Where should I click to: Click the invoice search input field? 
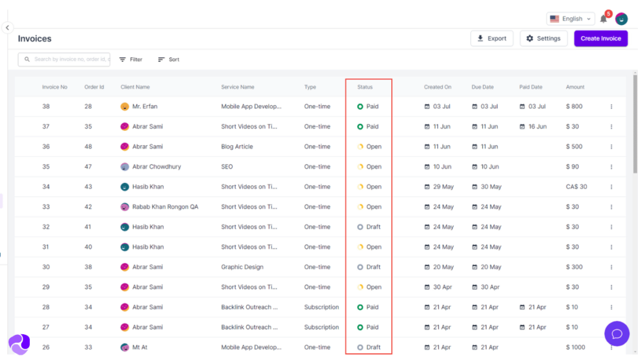pos(70,60)
